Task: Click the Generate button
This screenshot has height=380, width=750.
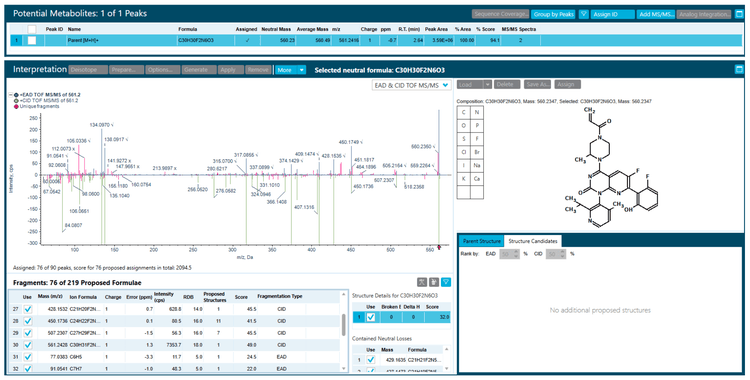Action: coord(199,70)
